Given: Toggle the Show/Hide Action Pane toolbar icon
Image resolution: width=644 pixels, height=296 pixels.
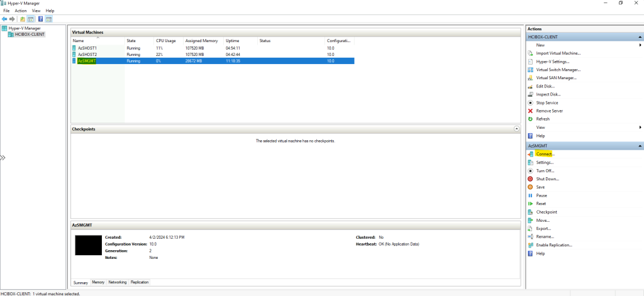Looking at the screenshot, I should (48, 19).
